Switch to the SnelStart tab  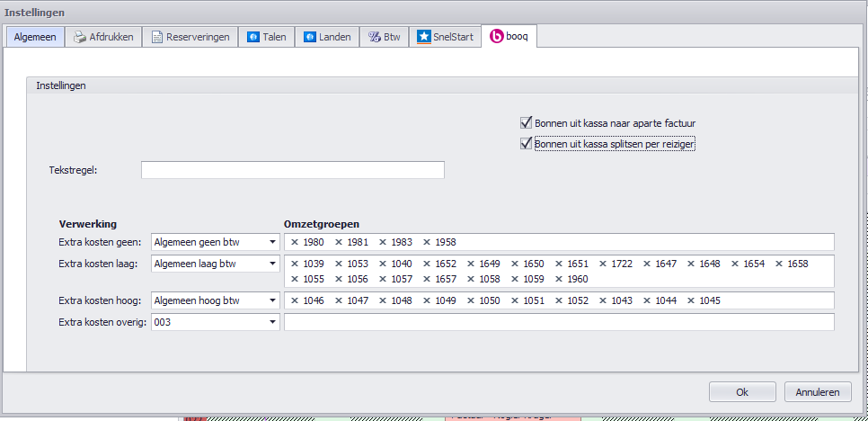pyautogui.click(x=445, y=38)
